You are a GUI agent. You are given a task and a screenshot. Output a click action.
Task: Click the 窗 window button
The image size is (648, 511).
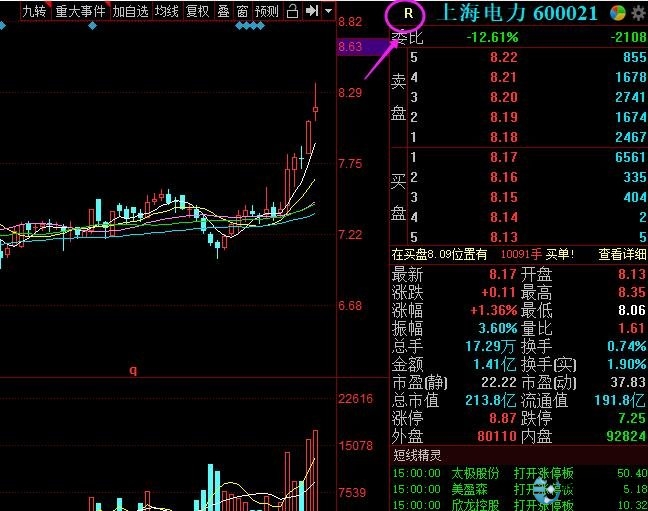click(242, 11)
